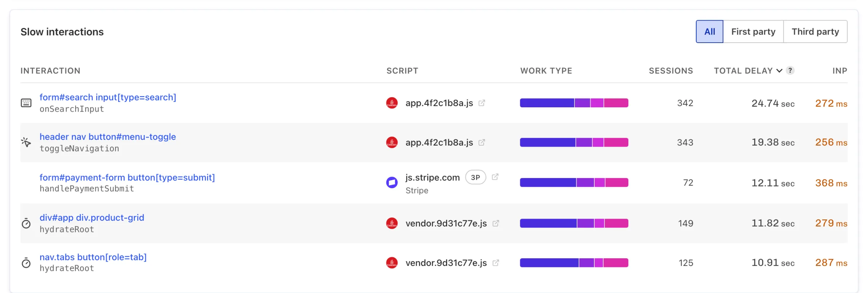Screen dimensions: 868x293
Task: Click the Sessions column header
Action: [x=671, y=71]
